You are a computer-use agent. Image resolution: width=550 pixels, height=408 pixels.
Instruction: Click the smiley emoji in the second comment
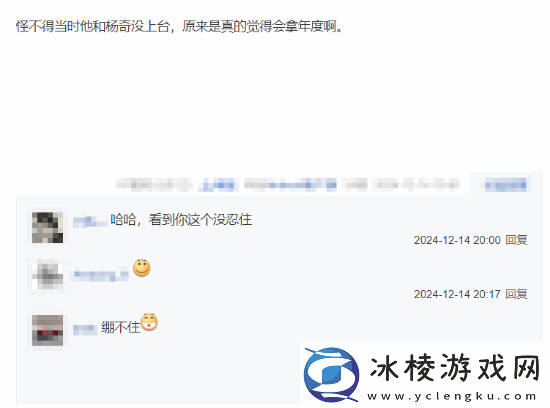[142, 268]
